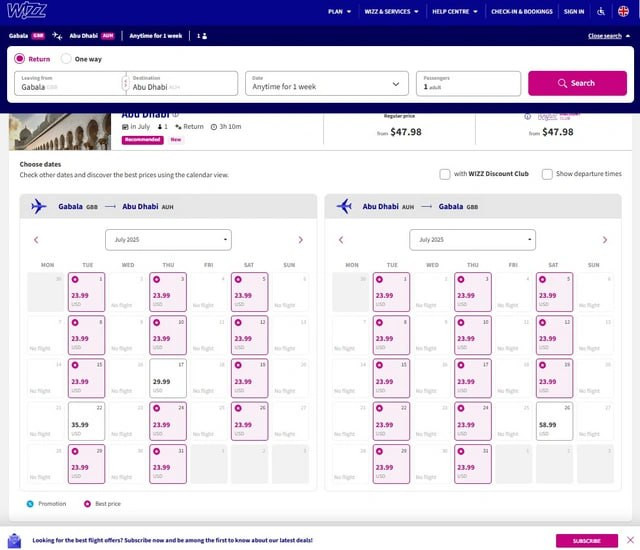This screenshot has height=550, width=640.
Task: Go to the previous month in return calendar
Action: coord(341,240)
